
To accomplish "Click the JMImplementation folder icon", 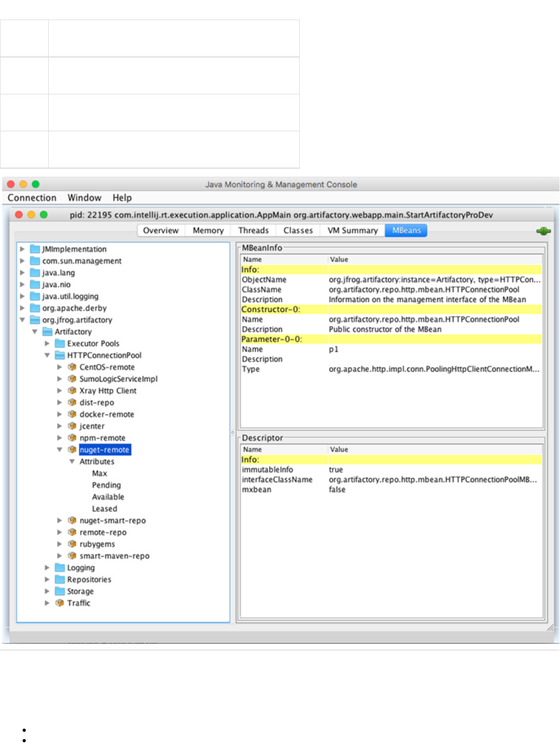I will click(35, 249).
